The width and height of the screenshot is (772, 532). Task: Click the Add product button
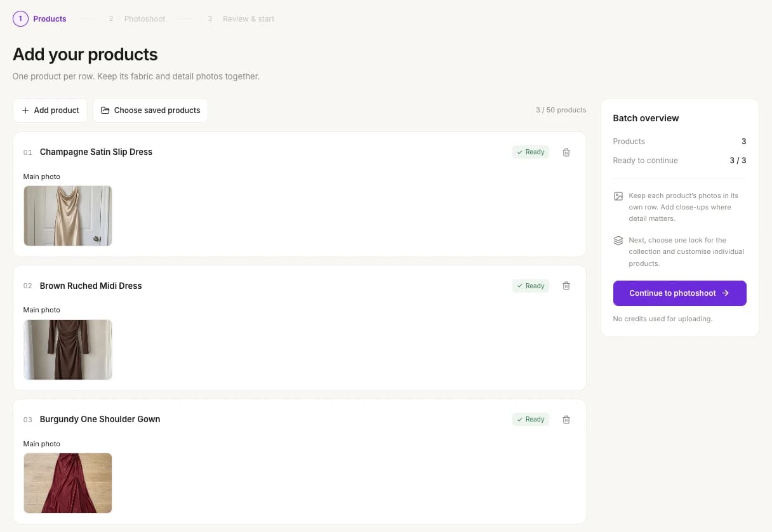50,110
